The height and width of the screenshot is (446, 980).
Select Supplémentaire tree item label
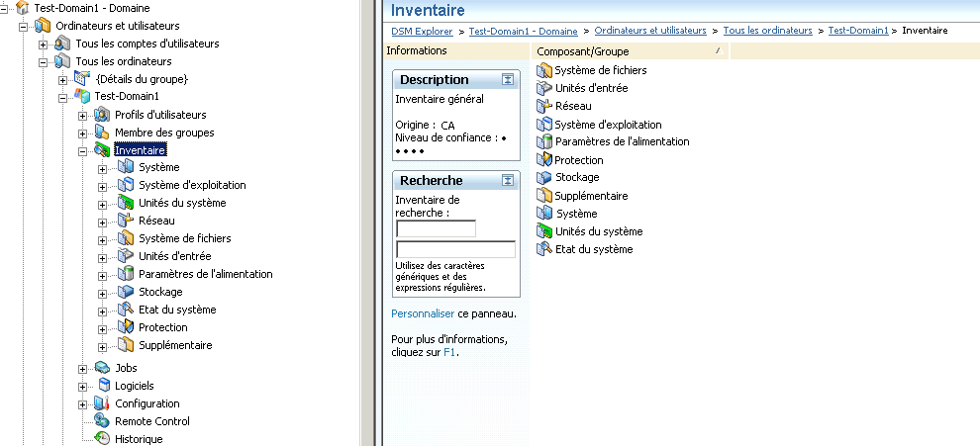(x=175, y=345)
